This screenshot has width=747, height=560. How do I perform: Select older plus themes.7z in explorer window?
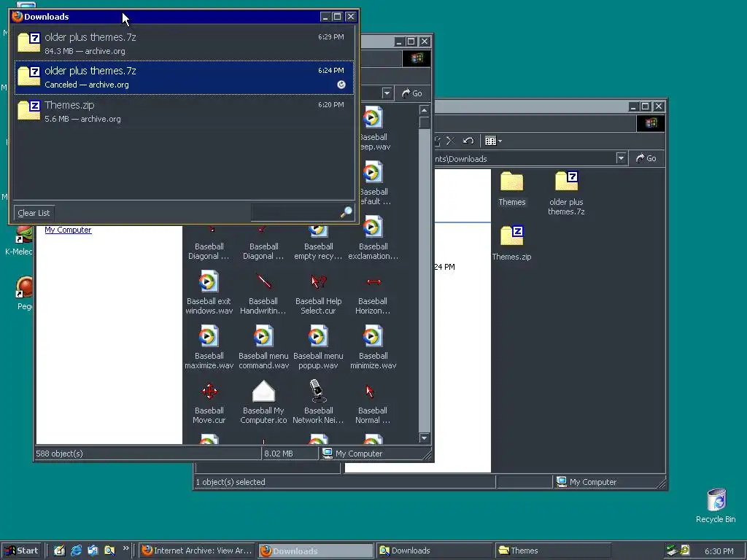(x=566, y=193)
